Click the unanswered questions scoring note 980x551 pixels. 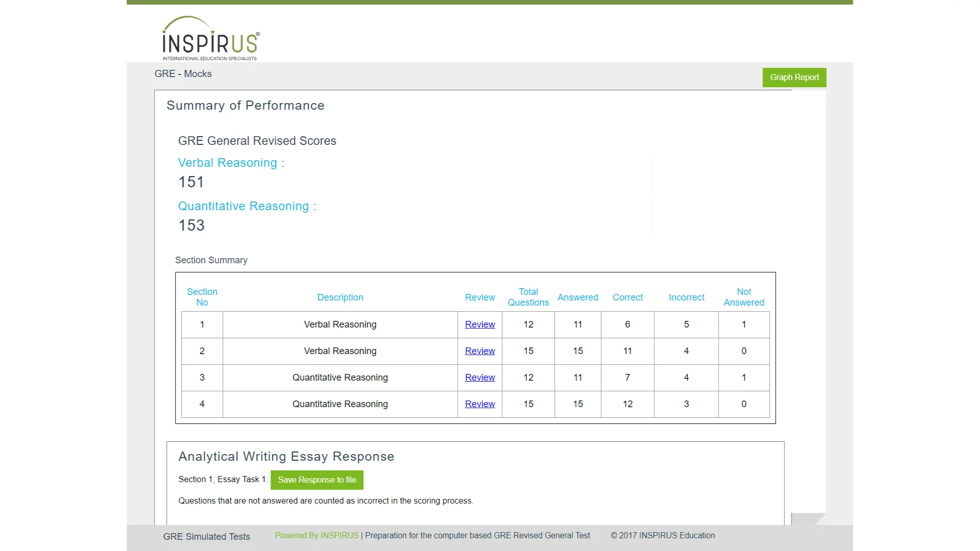[x=326, y=501]
